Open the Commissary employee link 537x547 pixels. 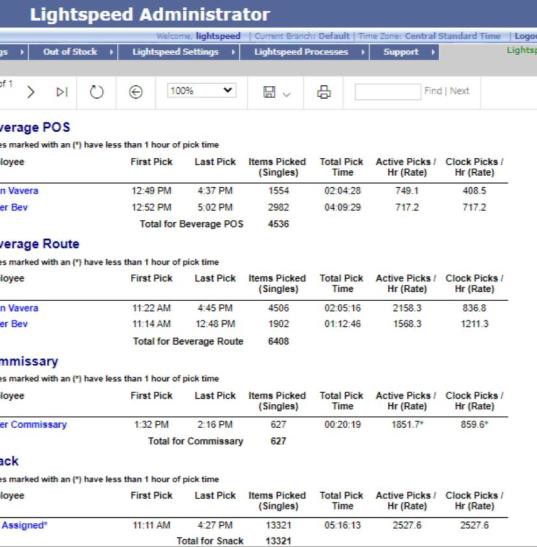coord(33,425)
